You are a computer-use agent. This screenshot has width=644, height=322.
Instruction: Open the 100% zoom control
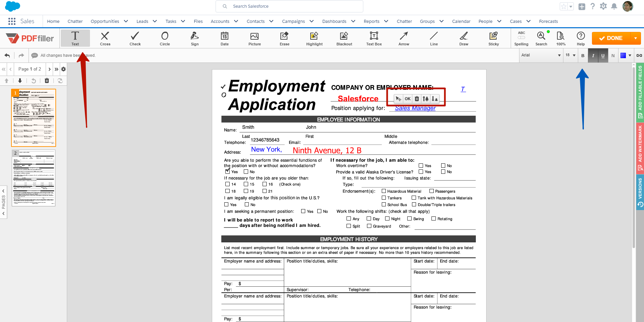[x=561, y=38]
